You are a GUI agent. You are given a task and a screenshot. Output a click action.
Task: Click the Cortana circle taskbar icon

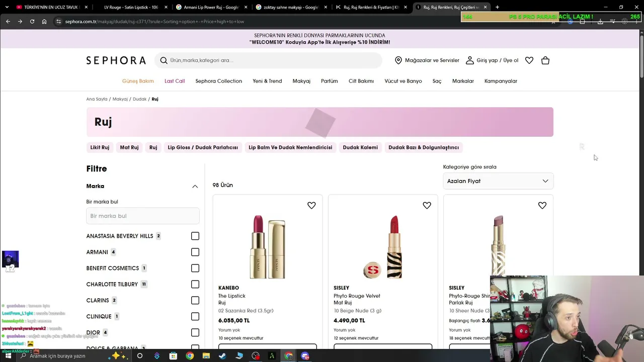pyautogui.click(x=140, y=356)
